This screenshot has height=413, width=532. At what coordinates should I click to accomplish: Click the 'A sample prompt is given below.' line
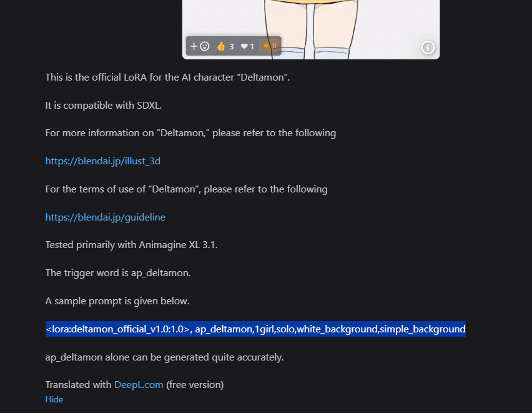(117, 301)
